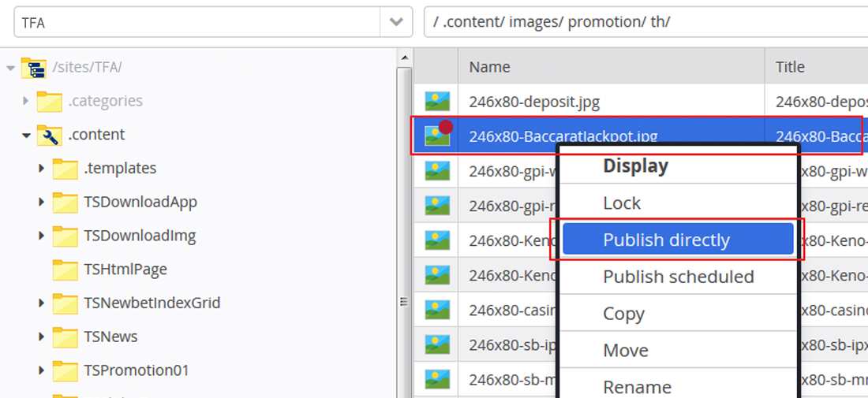Choose Display from the context menu
Image resolution: width=868 pixels, height=398 pixels.
coord(678,166)
